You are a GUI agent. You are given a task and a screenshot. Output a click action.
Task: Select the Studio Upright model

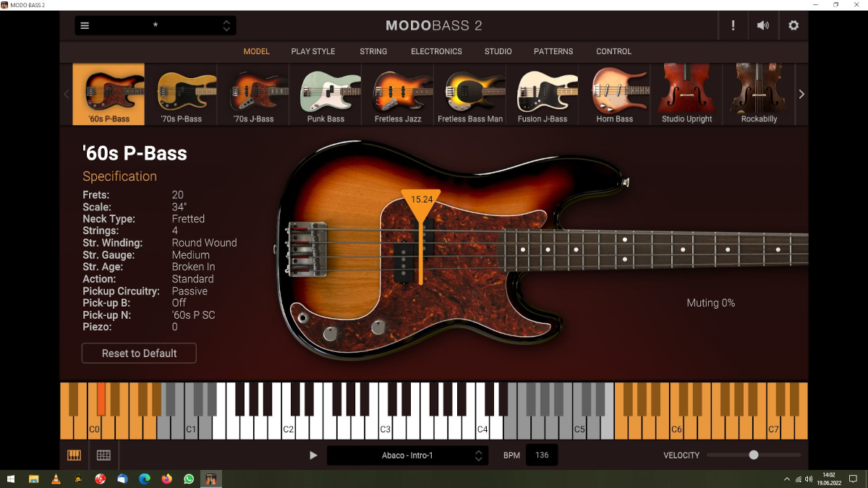coord(687,94)
